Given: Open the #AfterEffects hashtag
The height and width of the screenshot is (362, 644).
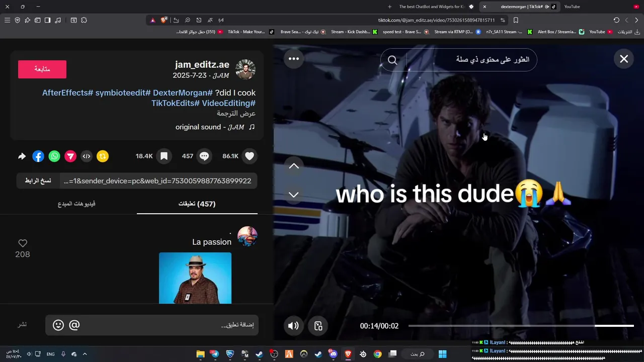Looking at the screenshot, I should pyautogui.click(x=67, y=93).
